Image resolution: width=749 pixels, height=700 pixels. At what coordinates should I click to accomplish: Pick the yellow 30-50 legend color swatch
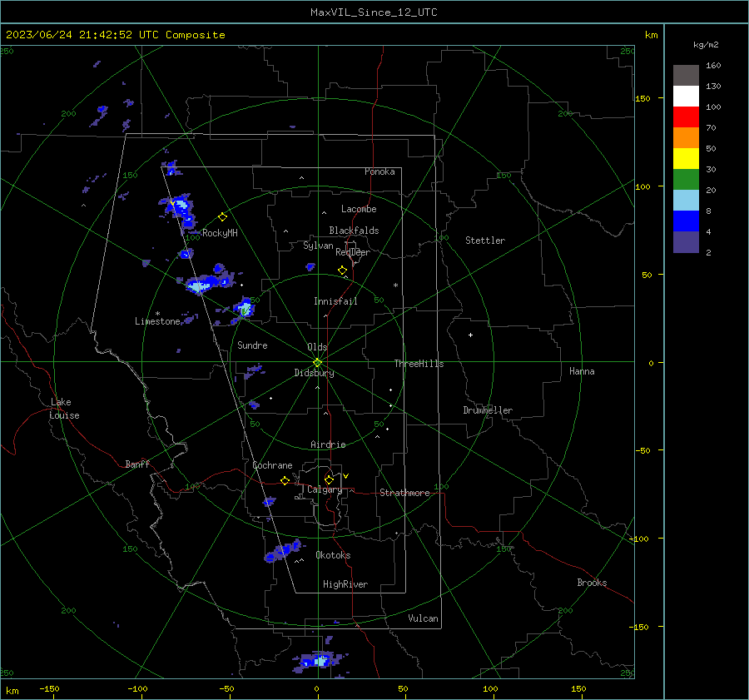[686, 159]
